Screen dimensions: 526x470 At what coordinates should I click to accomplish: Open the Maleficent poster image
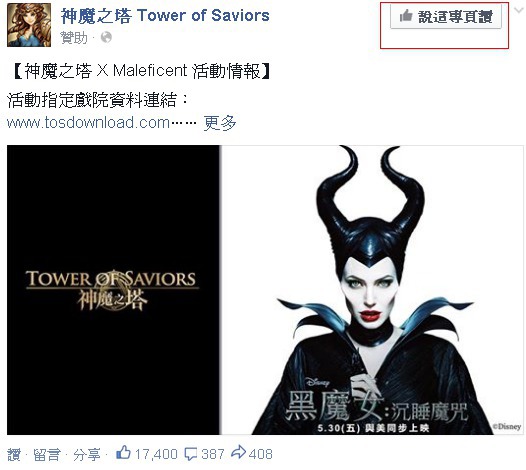(371, 290)
